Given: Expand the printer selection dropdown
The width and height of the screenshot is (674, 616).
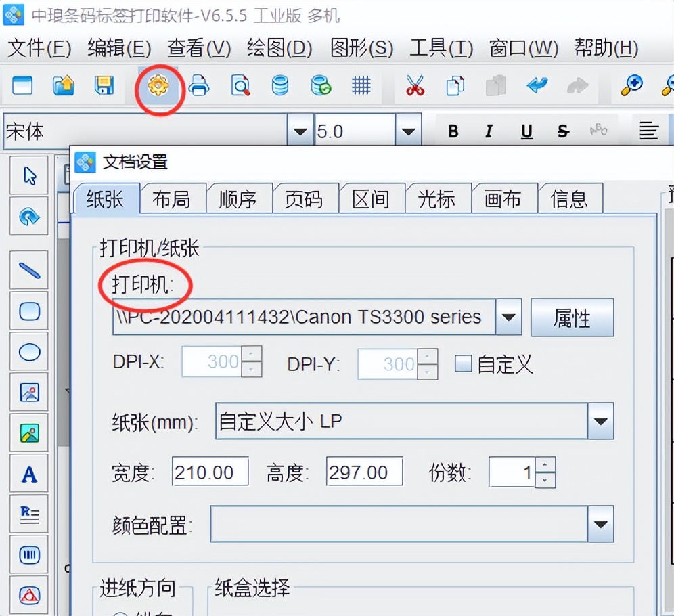Looking at the screenshot, I should coord(509,317).
